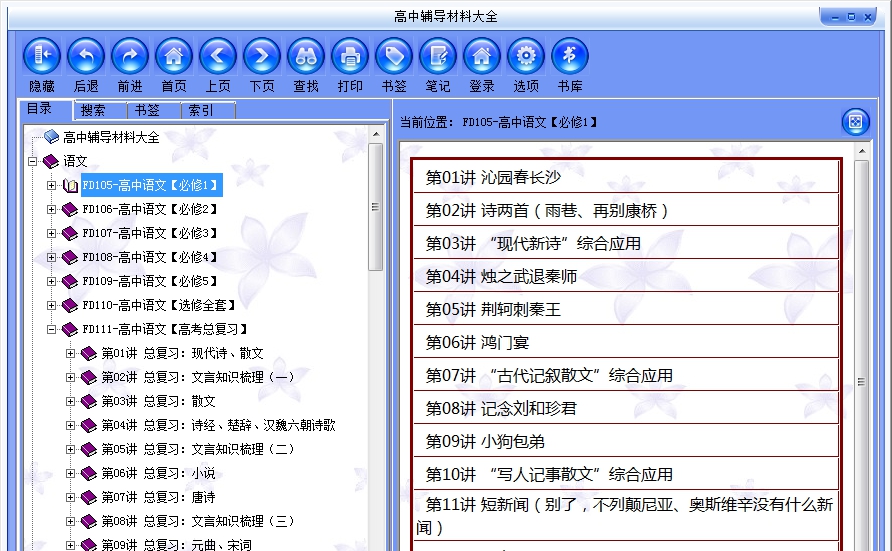The width and height of the screenshot is (892, 551).
Task: Select FD111-高中语文【高考总复习】 tree item
Action: [x=165, y=329]
